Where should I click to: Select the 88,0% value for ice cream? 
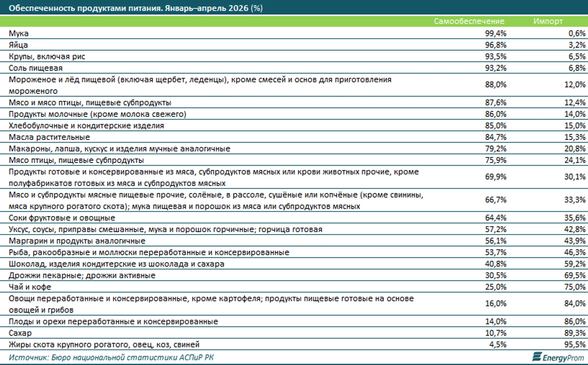pos(495,84)
